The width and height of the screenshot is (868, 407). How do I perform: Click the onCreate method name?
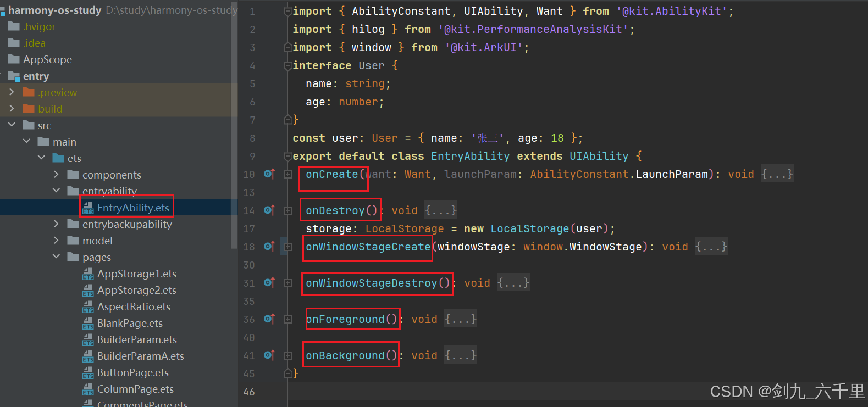[x=332, y=174]
